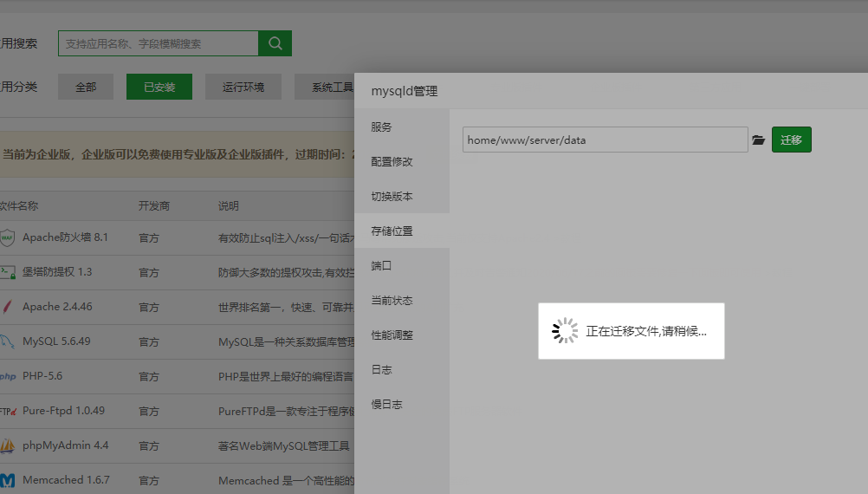The height and width of the screenshot is (494, 868).
Task: Click the mysqld管理 dialog title
Action: [x=404, y=91]
